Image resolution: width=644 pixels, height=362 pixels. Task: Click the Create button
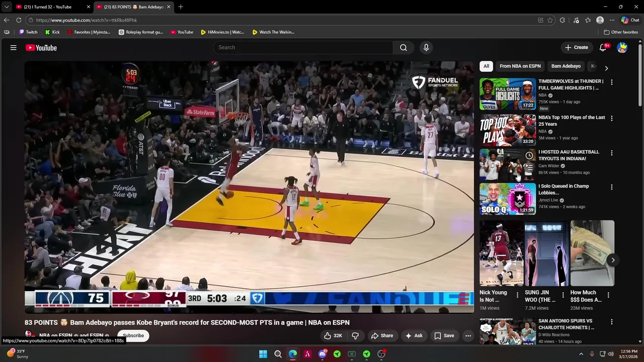(577, 47)
